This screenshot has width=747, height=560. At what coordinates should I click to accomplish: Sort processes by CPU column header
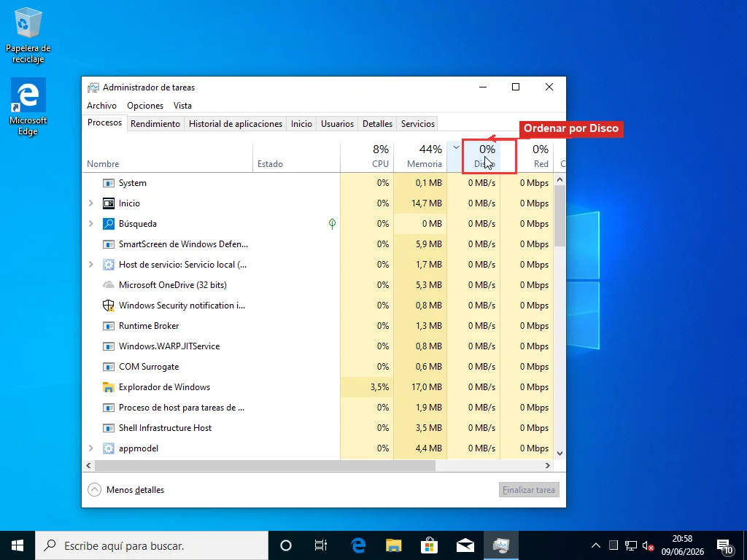pyautogui.click(x=368, y=156)
